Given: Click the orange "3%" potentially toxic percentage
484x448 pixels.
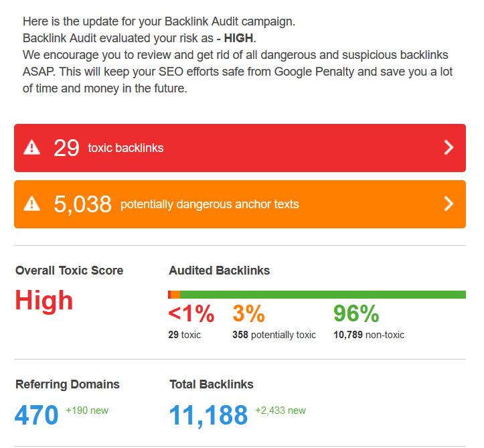Looking at the screenshot, I should pyautogui.click(x=248, y=313).
